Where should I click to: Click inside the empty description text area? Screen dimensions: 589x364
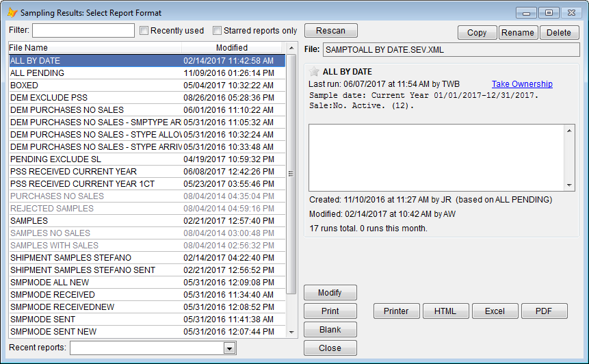pyautogui.click(x=436, y=158)
